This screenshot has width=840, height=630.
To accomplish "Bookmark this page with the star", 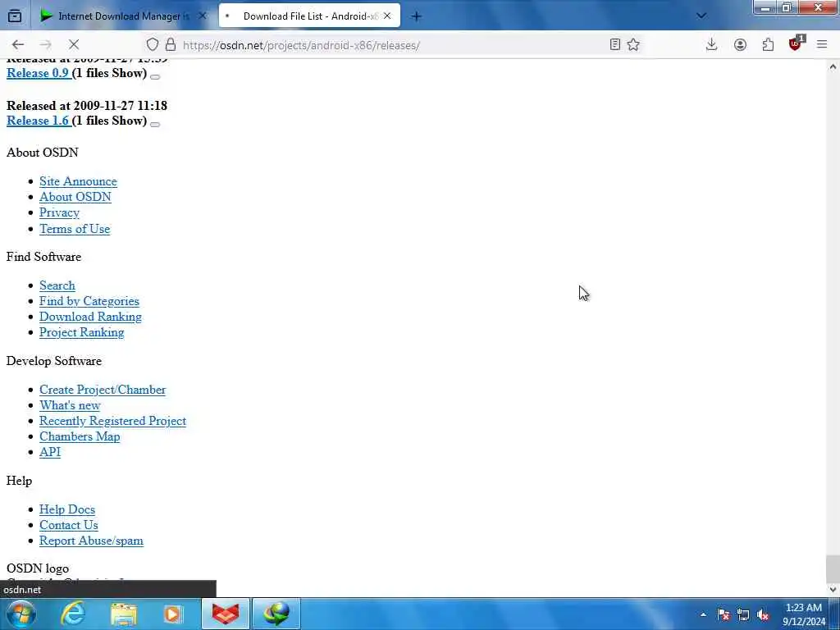I will tap(633, 44).
